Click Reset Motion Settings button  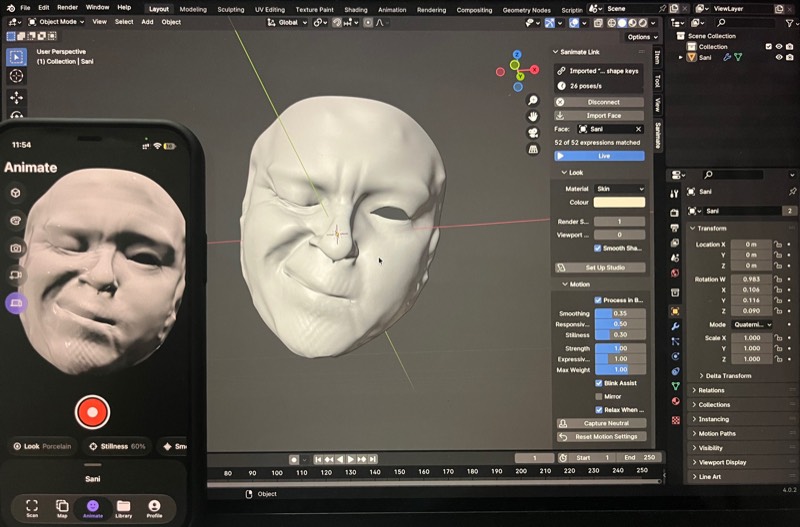coord(601,437)
